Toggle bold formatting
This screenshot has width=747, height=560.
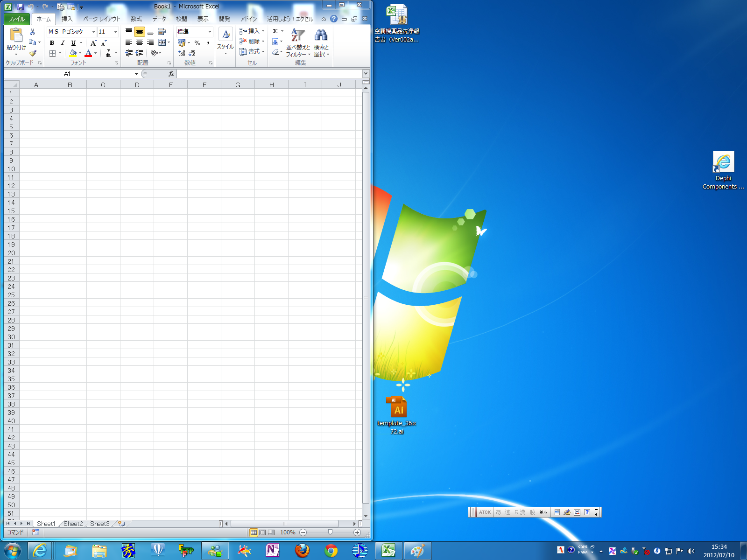click(52, 42)
